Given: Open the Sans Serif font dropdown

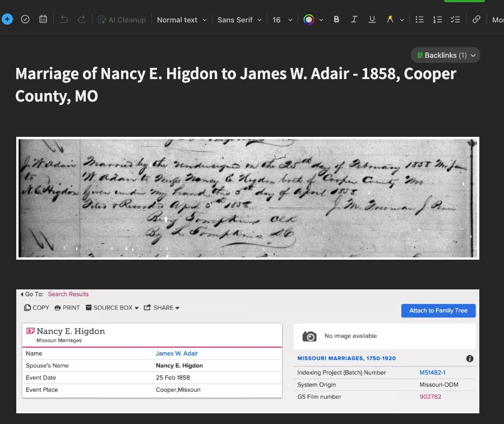Looking at the screenshot, I should click(x=239, y=20).
